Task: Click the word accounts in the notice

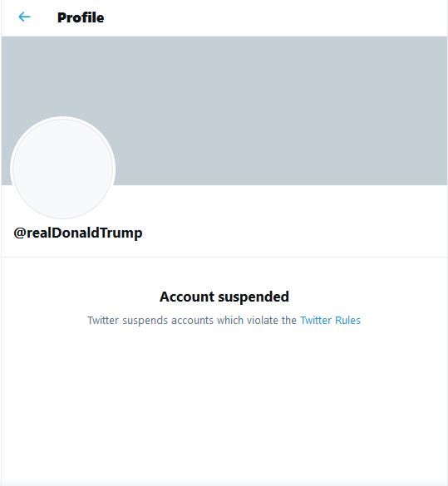Action: pyautogui.click(x=192, y=321)
